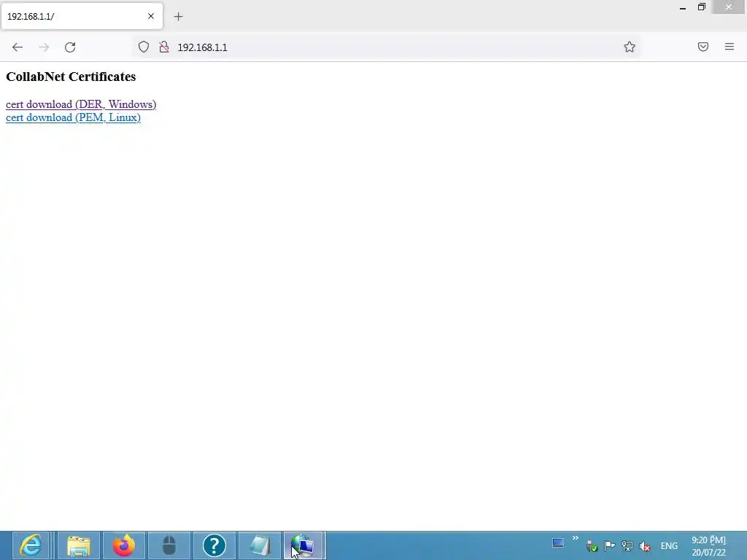Screen dimensions: 747x560
Task: Reload the current page
Action: point(70,47)
